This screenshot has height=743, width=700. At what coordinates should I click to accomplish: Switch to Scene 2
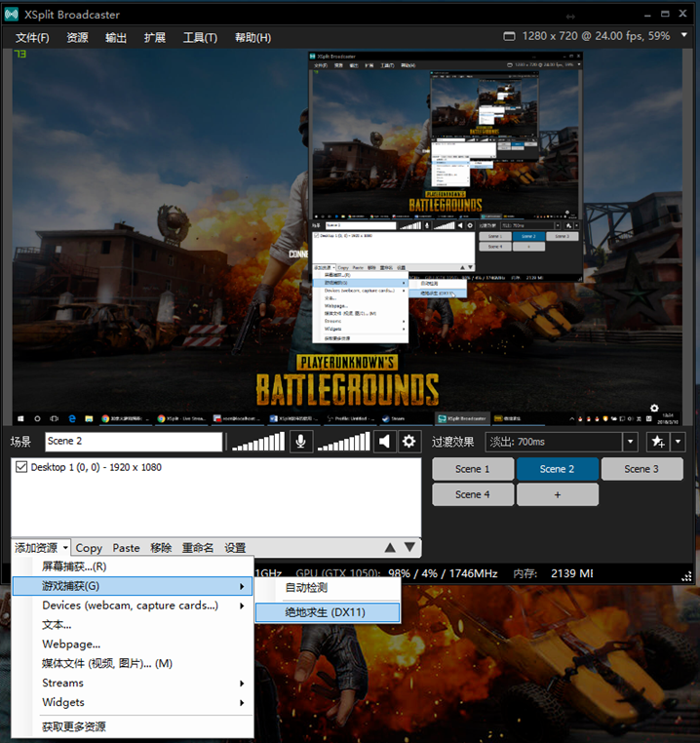pyautogui.click(x=558, y=469)
